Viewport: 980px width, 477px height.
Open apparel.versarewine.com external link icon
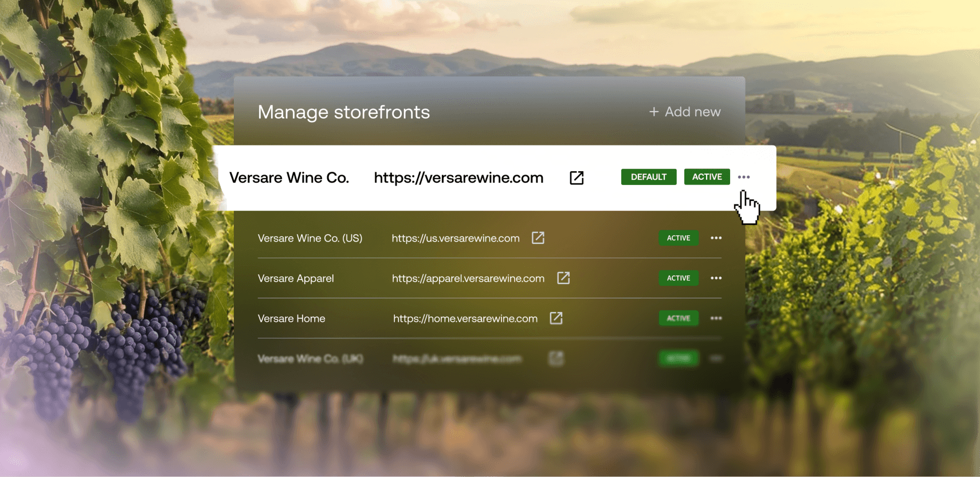click(x=563, y=278)
